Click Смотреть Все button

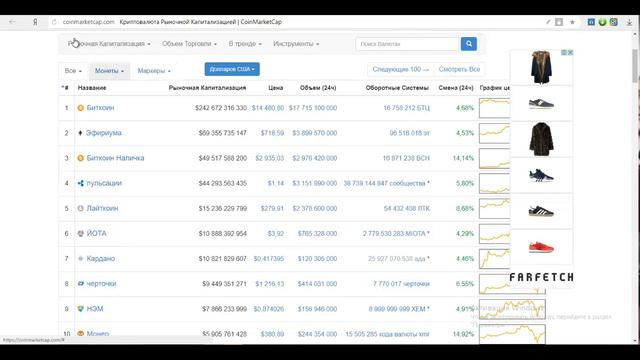point(459,69)
